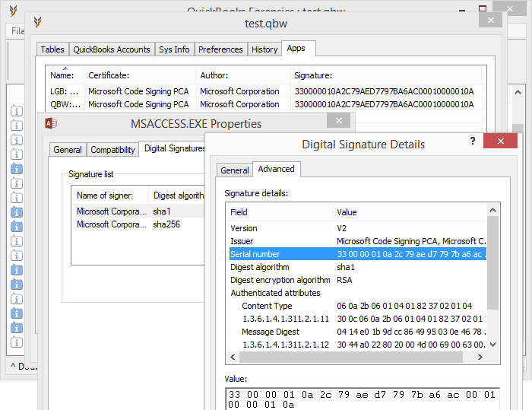Click the Author column header
532x410 pixels.
[243, 75]
